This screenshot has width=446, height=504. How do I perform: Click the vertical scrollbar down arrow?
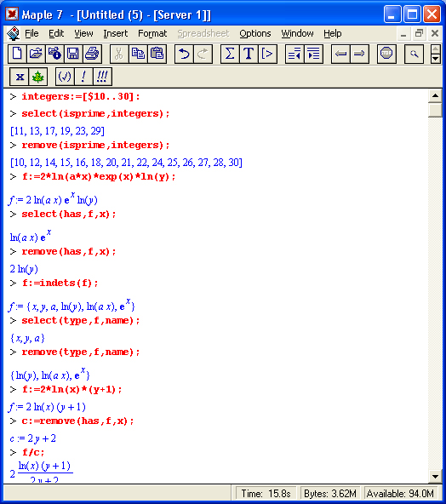point(436,477)
